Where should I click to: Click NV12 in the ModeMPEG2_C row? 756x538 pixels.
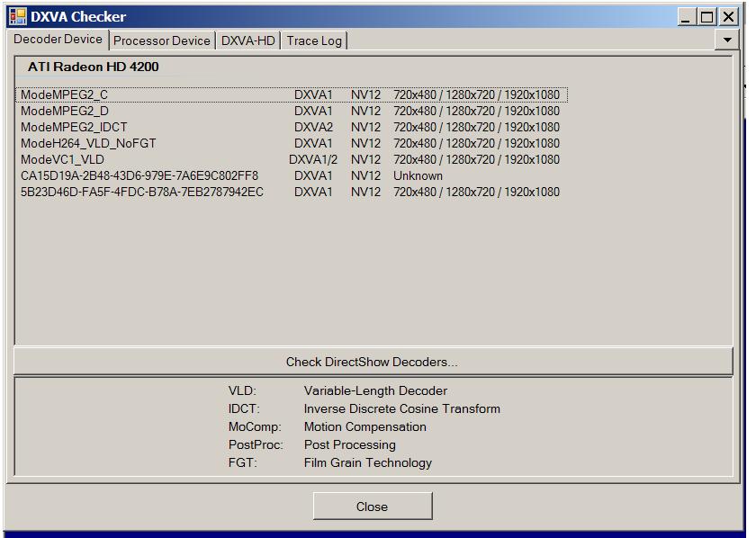click(365, 94)
